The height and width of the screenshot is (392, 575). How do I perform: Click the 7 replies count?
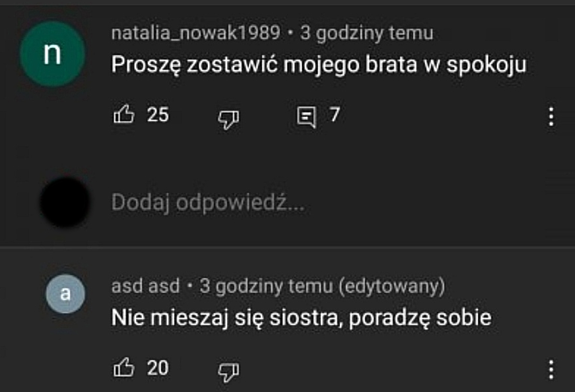tap(335, 115)
